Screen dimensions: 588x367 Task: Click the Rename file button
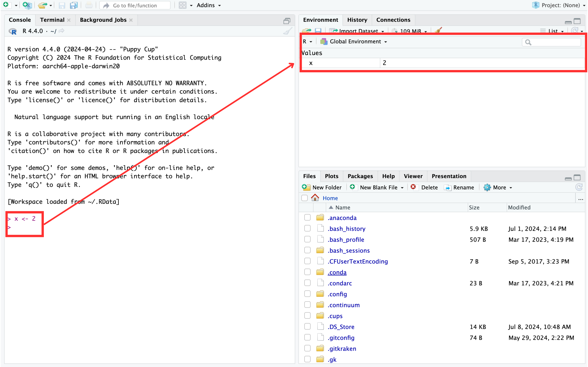(x=459, y=187)
